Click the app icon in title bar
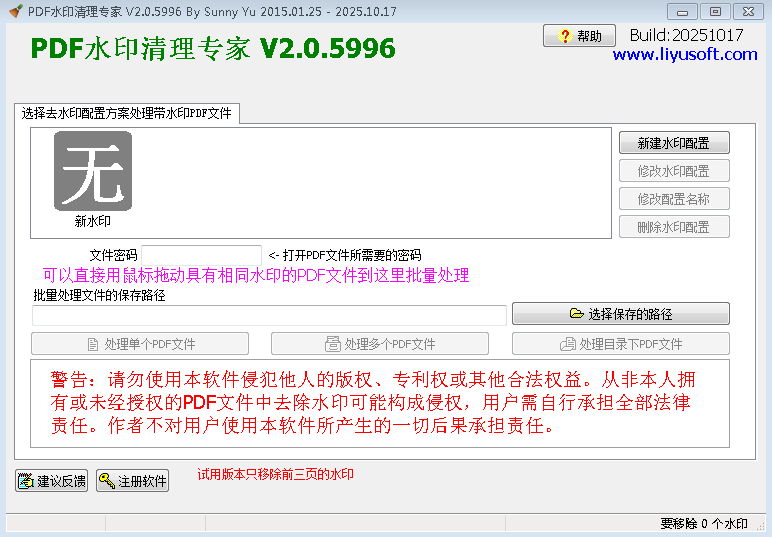Screen dimensions: 772x537 (x=14, y=11)
